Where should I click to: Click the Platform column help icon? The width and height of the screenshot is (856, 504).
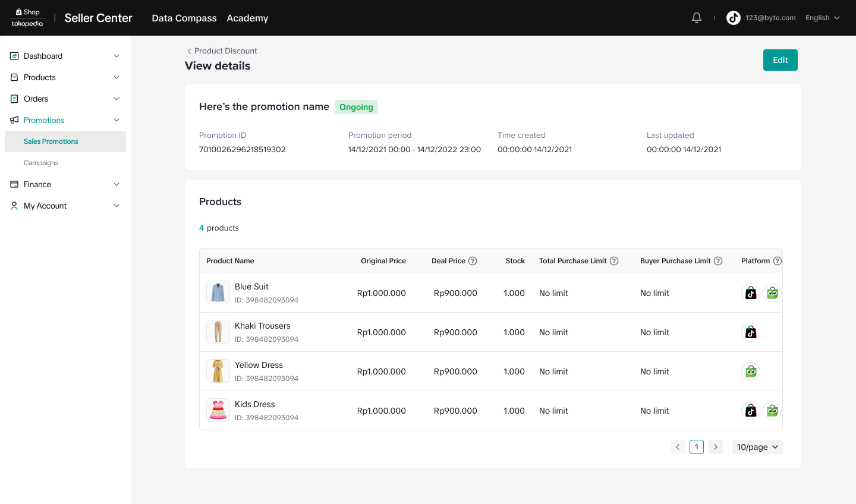pyautogui.click(x=777, y=261)
